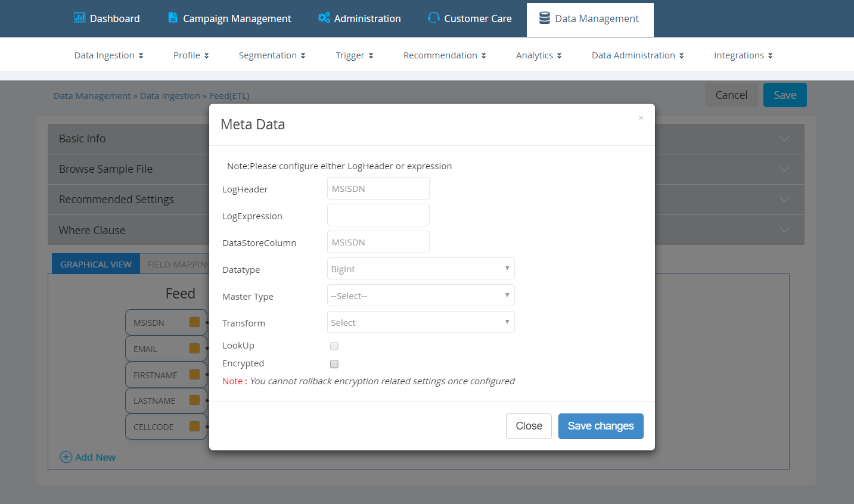This screenshot has height=504, width=854.
Task: Click the DataStoreColumn input field
Action: 378,242
